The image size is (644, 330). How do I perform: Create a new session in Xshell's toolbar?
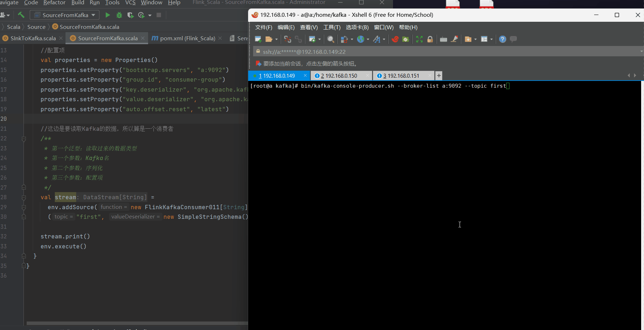pyautogui.click(x=258, y=39)
